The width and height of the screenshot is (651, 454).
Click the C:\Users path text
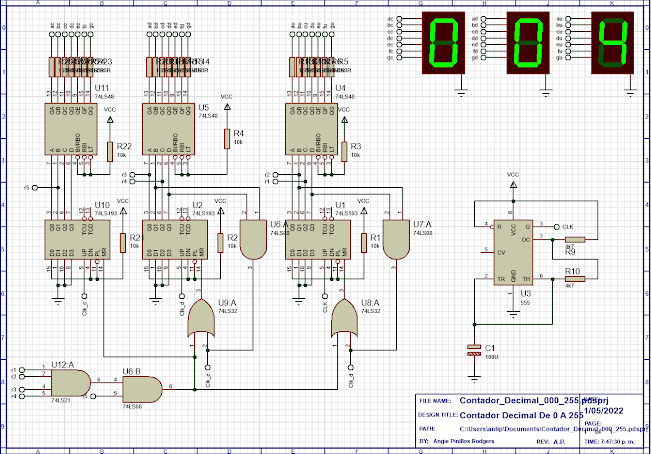click(x=553, y=429)
